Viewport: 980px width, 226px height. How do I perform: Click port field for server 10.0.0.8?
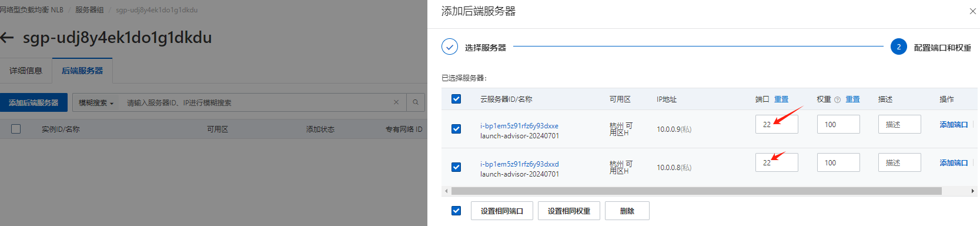(777, 162)
